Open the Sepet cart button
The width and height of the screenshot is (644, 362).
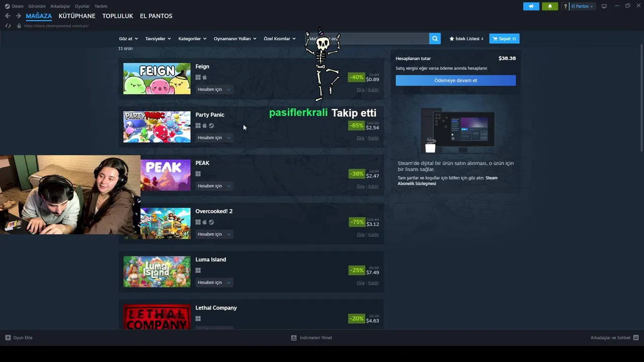[x=504, y=39]
